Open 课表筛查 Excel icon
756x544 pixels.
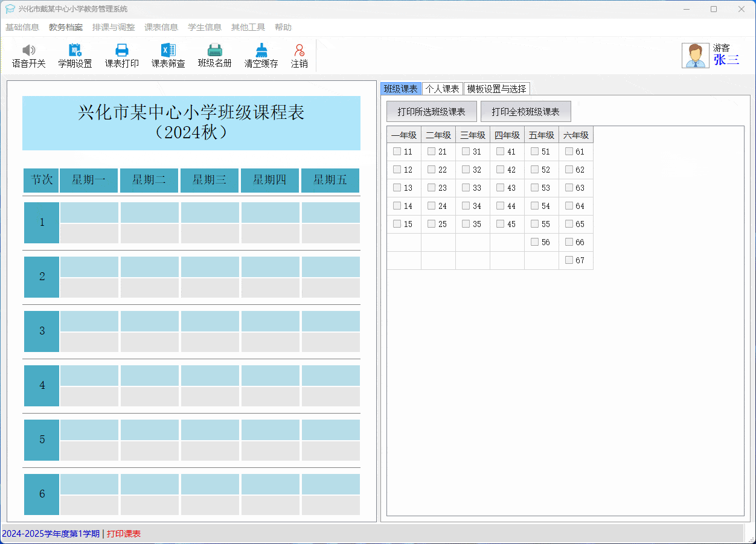(x=168, y=51)
